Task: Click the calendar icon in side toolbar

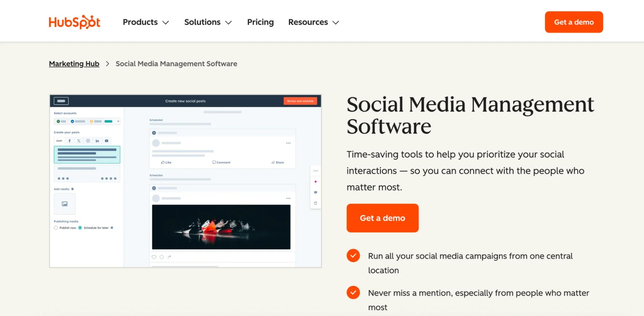Action: [x=315, y=203]
